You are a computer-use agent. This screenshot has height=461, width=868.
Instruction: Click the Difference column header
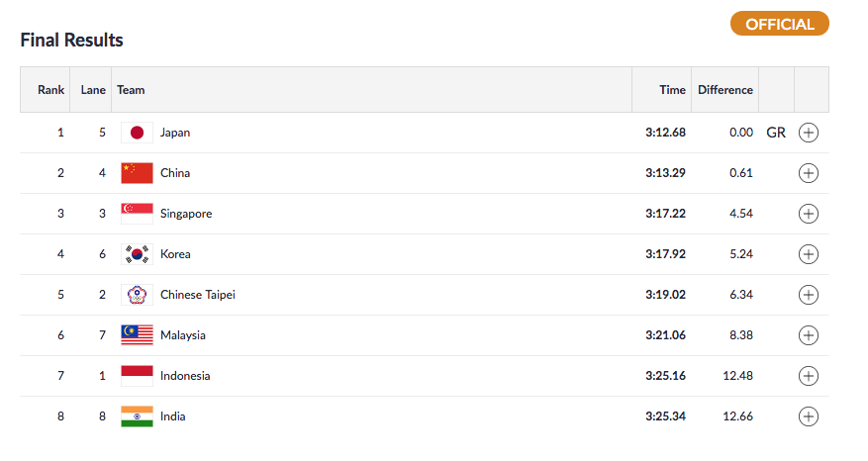tap(724, 90)
